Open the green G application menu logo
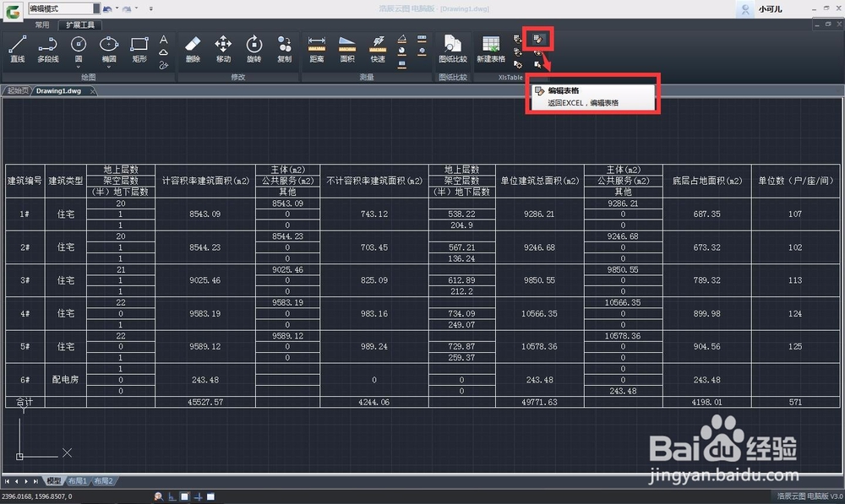The image size is (845, 504). 13,11
